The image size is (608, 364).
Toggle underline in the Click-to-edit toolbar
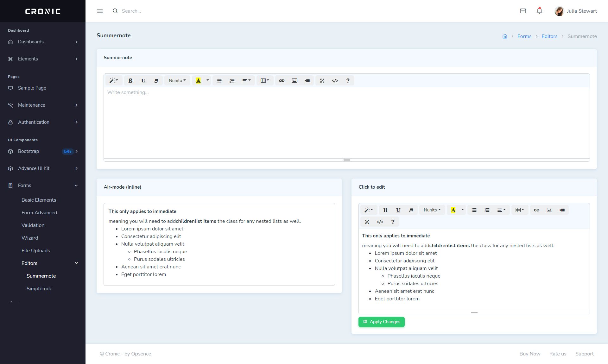(398, 210)
